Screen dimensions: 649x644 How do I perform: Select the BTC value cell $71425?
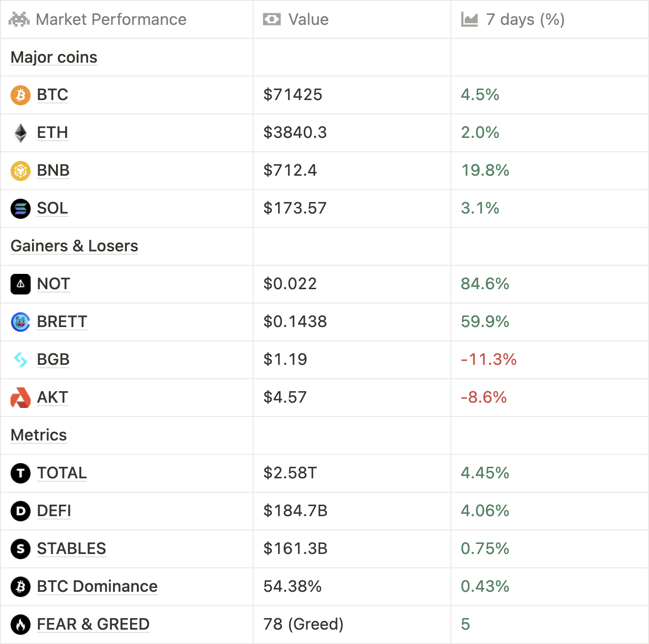point(293,95)
